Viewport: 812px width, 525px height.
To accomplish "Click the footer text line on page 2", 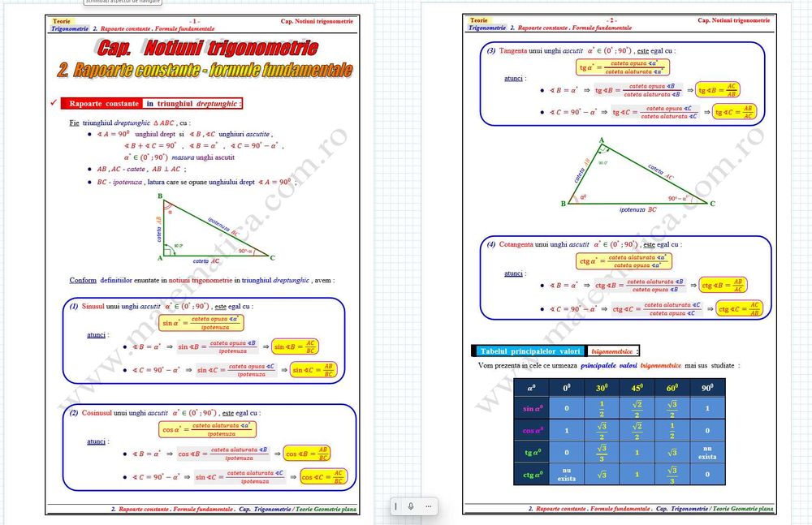I will tap(651, 509).
